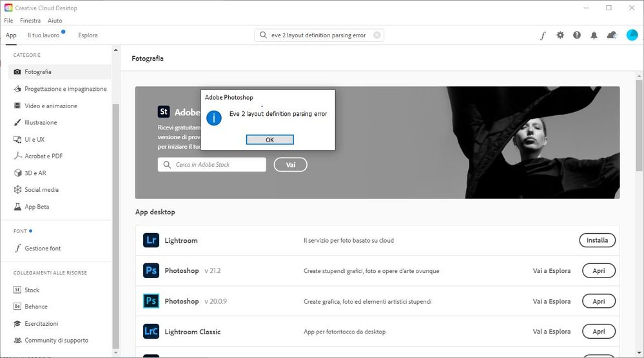Open the fonts icon in top toolbar
The height and width of the screenshot is (358, 644).
(543, 35)
